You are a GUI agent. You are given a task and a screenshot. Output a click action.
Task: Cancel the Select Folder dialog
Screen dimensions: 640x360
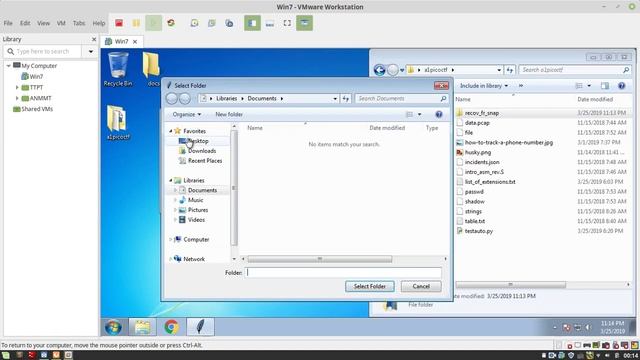pos(421,286)
